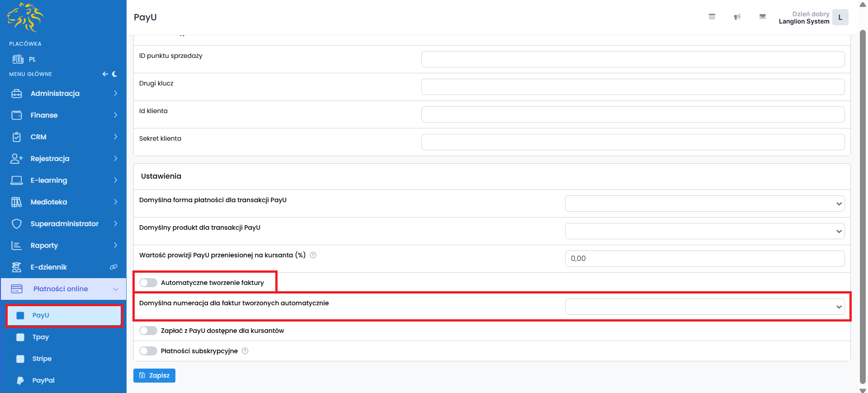Viewport: 868px width, 393px height.
Task: Open Domyślna forma płatności dropdown
Action: point(704,204)
